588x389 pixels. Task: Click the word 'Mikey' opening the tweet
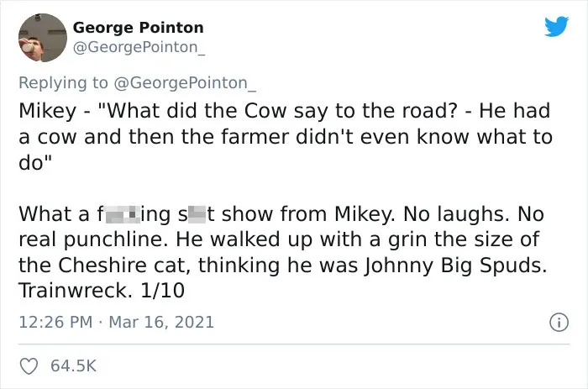[x=48, y=112]
